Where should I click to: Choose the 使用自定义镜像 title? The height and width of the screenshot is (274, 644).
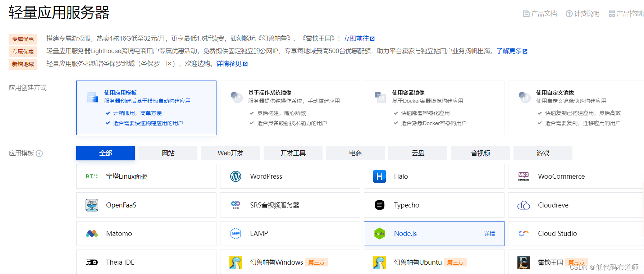[555, 93]
